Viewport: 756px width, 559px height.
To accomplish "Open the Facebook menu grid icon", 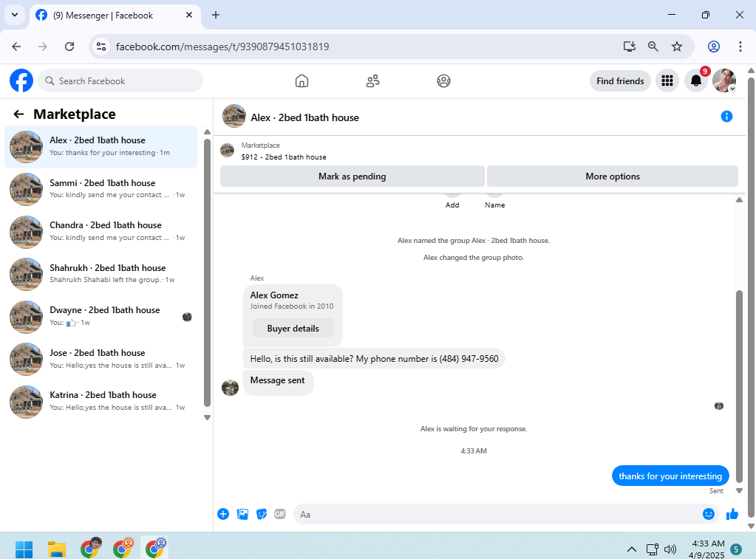I will (667, 80).
